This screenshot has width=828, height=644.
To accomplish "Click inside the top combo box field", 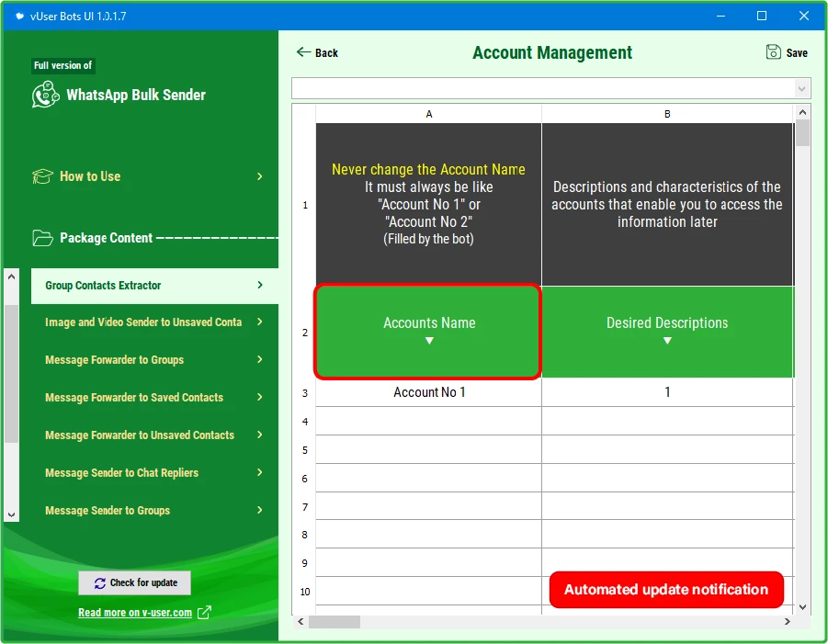I will [543, 88].
